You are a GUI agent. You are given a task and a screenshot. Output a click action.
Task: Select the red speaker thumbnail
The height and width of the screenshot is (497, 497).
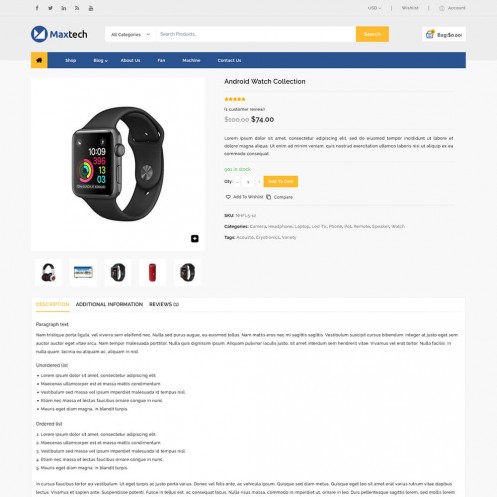coord(152,272)
